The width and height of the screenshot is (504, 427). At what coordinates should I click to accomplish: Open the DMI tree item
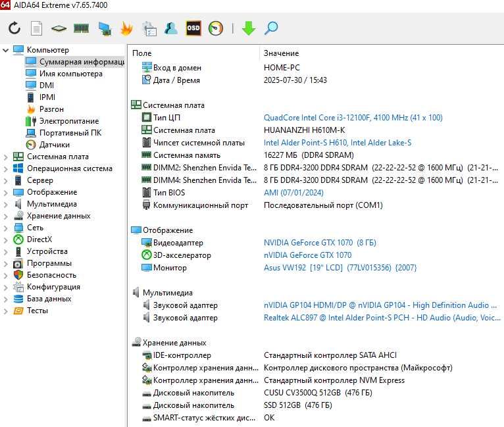pyautogui.click(x=40, y=85)
